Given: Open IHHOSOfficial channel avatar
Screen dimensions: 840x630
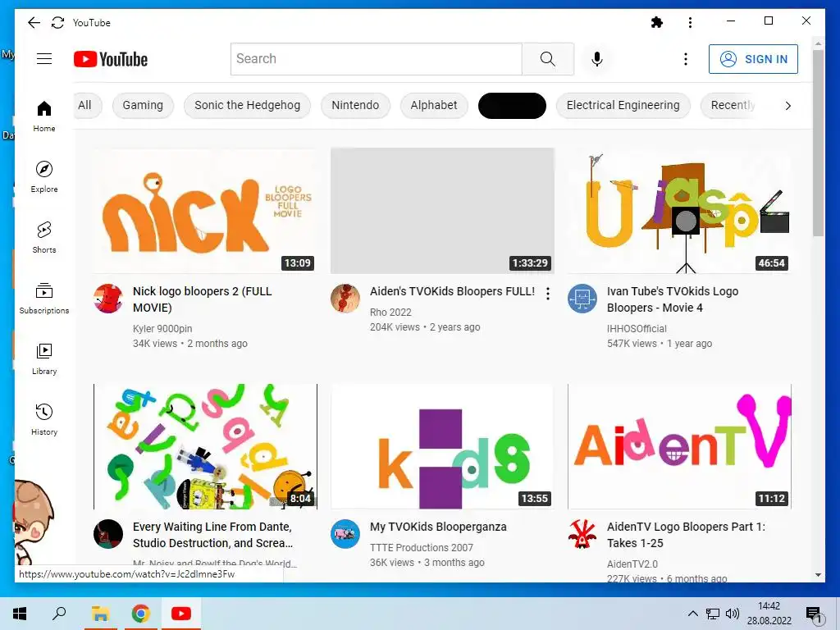Looking at the screenshot, I should coord(582,299).
